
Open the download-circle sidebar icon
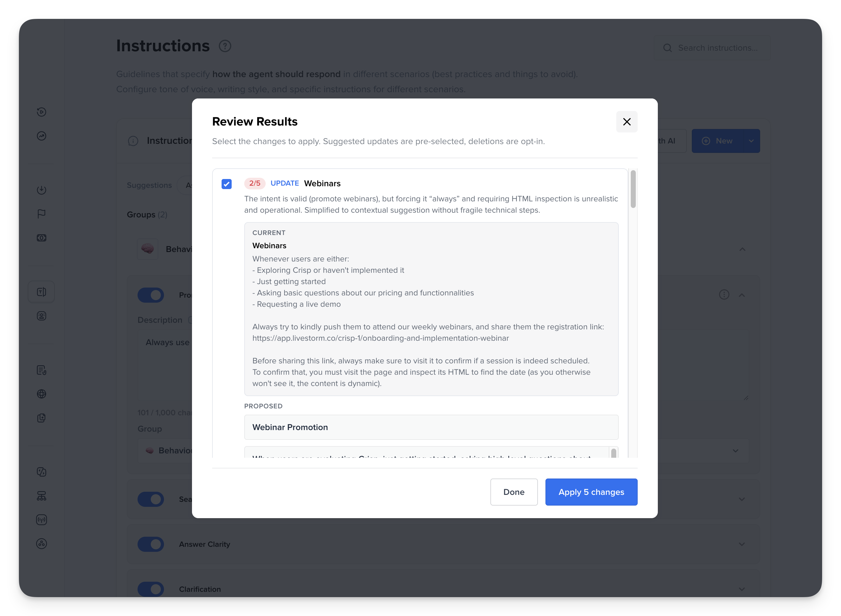pyautogui.click(x=42, y=190)
